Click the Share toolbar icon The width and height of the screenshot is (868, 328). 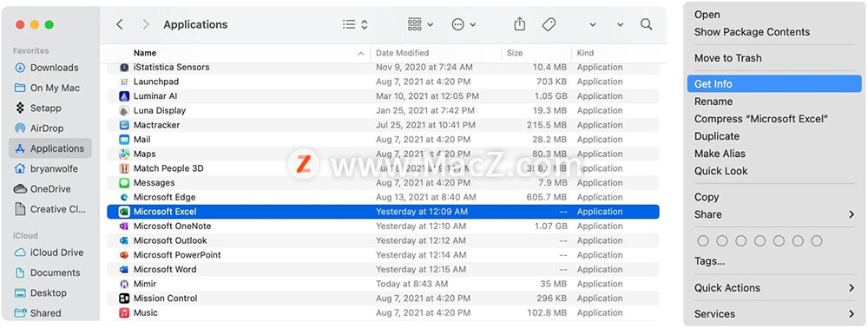pyautogui.click(x=519, y=24)
